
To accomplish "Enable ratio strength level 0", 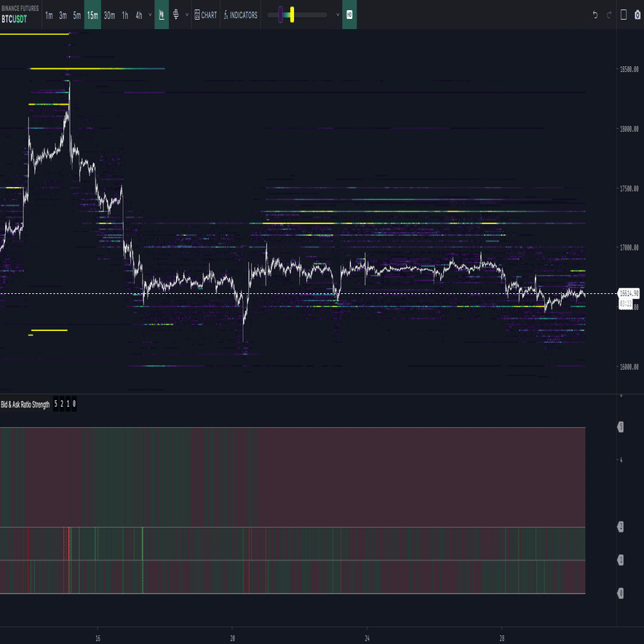I will pos(73,404).
